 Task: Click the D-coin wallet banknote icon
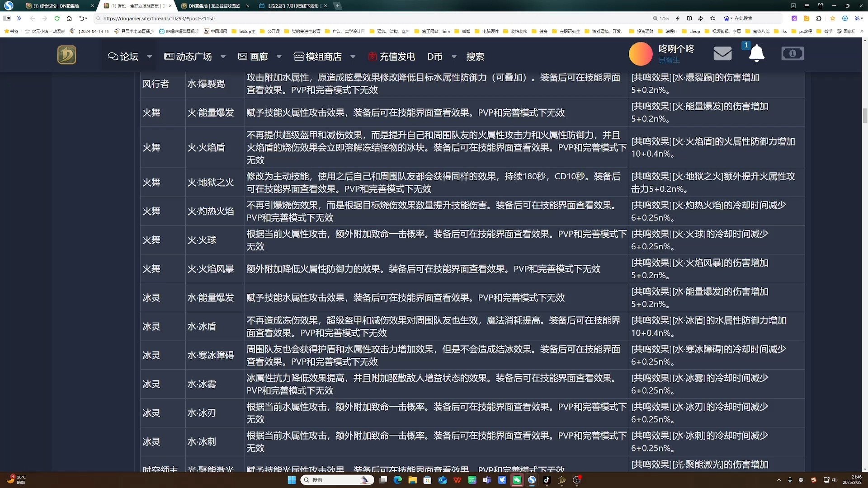[x=793, y=53]
